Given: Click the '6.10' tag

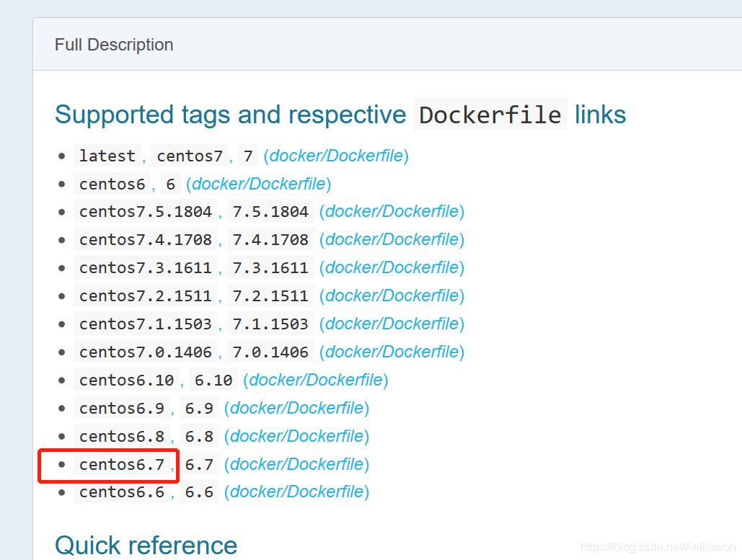Looking at the screenshot, I should click(213, 380).
